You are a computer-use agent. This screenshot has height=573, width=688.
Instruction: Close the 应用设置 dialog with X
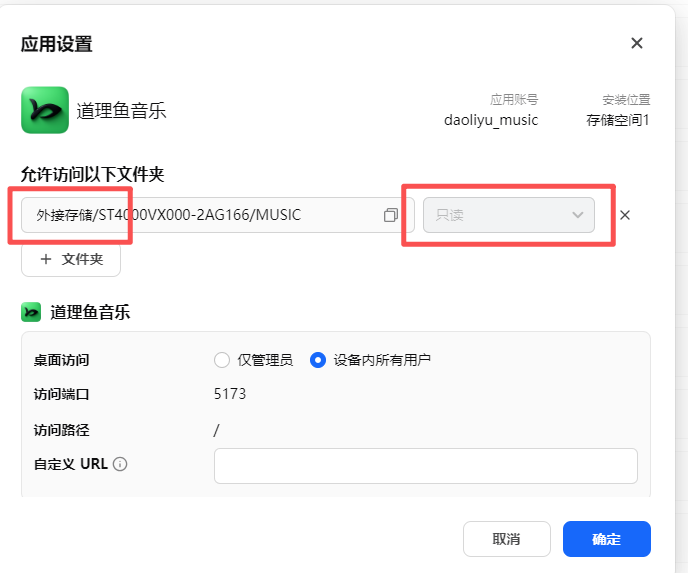coord(637,43)
